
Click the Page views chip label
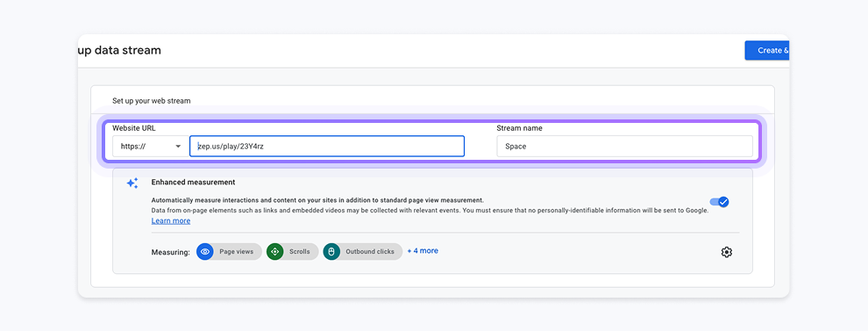click(237, 252)
